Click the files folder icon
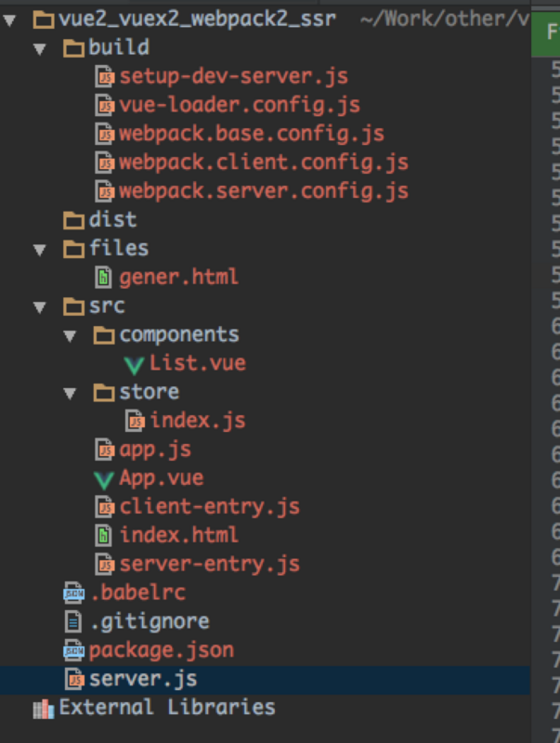Screen dimensions: 560x743 tap(74, 249)
